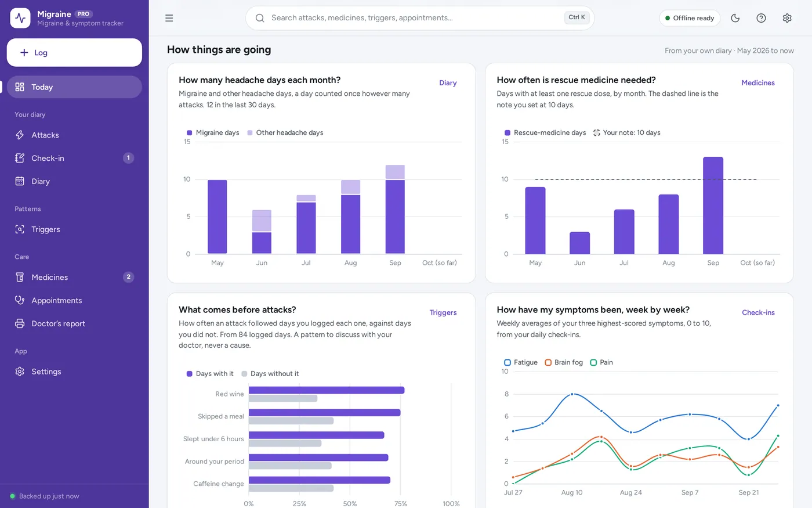Click the Ctrl K shortcut hint
The width and height of the screenshot is (812, 508).
coord(577,17)
